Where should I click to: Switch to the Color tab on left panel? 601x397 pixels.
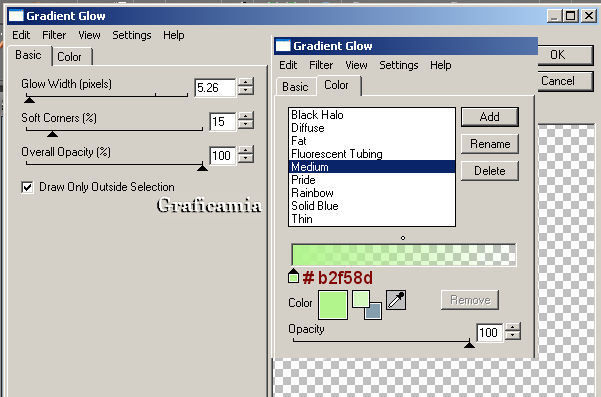[69, 57]
